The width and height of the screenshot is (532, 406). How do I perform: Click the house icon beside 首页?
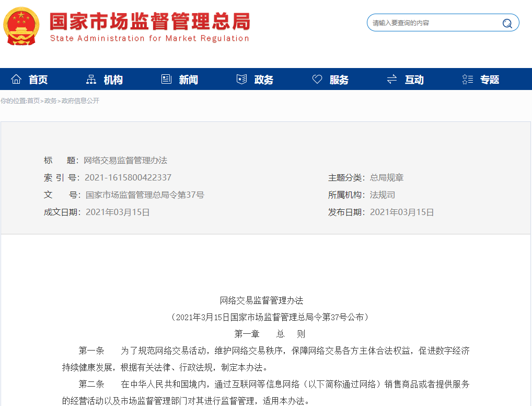16,80
